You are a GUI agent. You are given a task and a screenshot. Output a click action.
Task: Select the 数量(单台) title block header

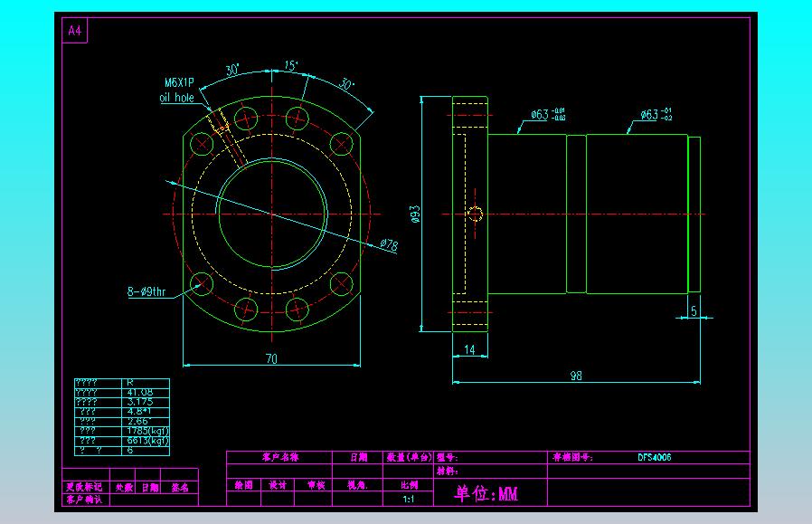tap(409, 457)
